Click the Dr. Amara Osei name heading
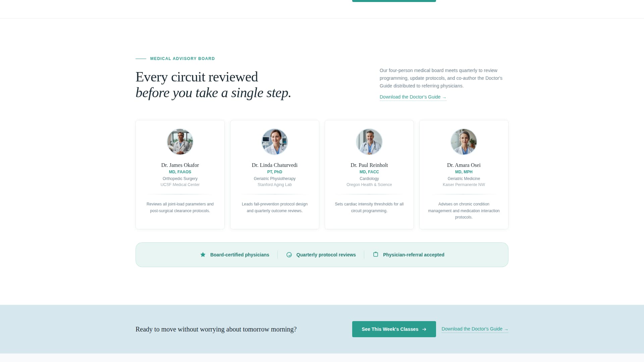The width and height of the screenshot is (644, 362). click(x=464, y=165)
